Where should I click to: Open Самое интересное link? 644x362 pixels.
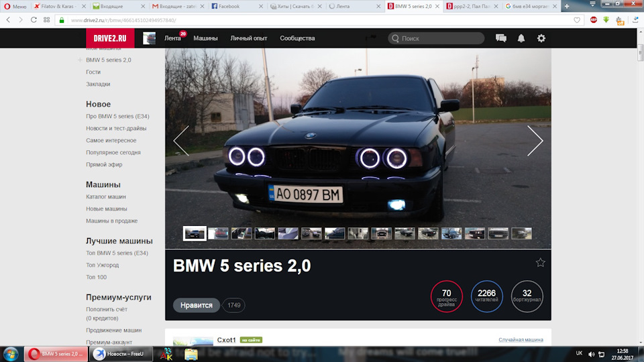(111, 140)
